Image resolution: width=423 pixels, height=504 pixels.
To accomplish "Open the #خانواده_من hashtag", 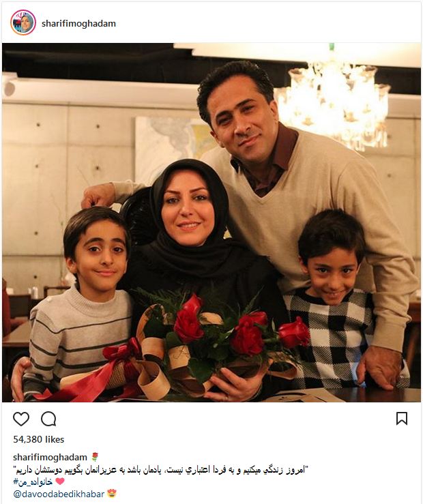I will pos(33,481).
